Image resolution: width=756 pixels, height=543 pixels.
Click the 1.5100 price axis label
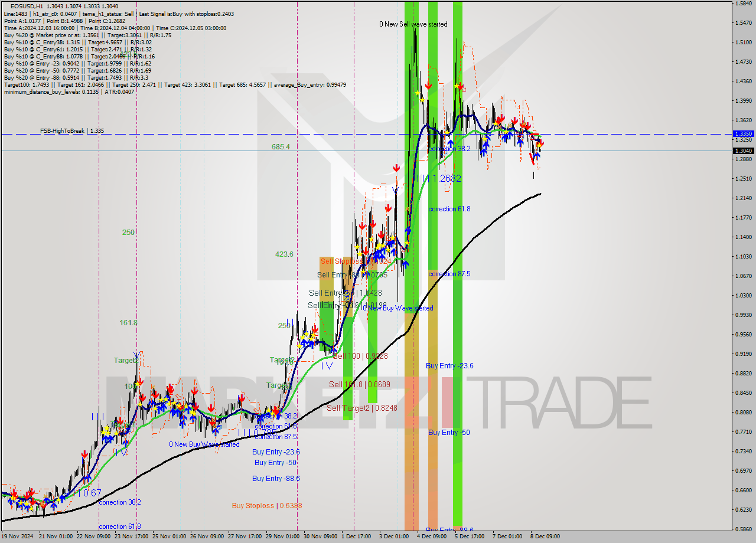[x=743, y=42]
